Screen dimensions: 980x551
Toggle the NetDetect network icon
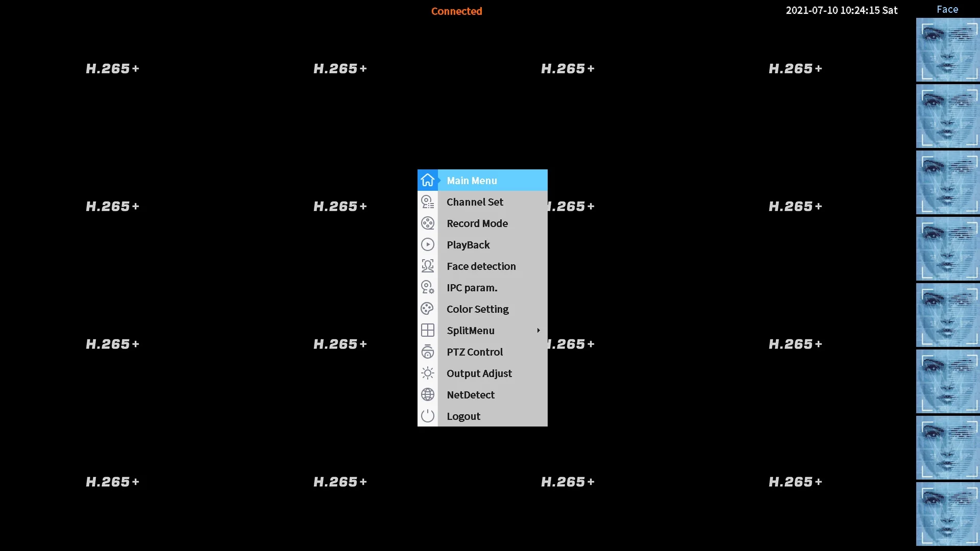pyautogui.click(x=427, y=394)
